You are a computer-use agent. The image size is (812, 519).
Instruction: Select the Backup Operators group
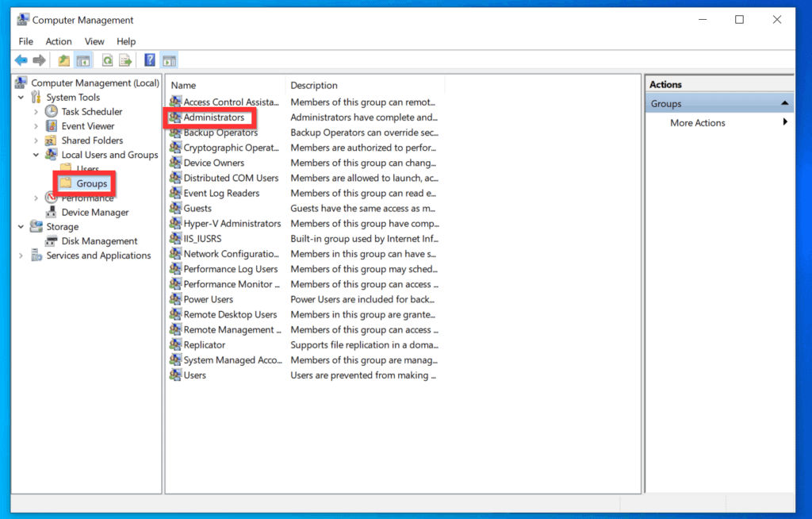[x=220, y=133]
